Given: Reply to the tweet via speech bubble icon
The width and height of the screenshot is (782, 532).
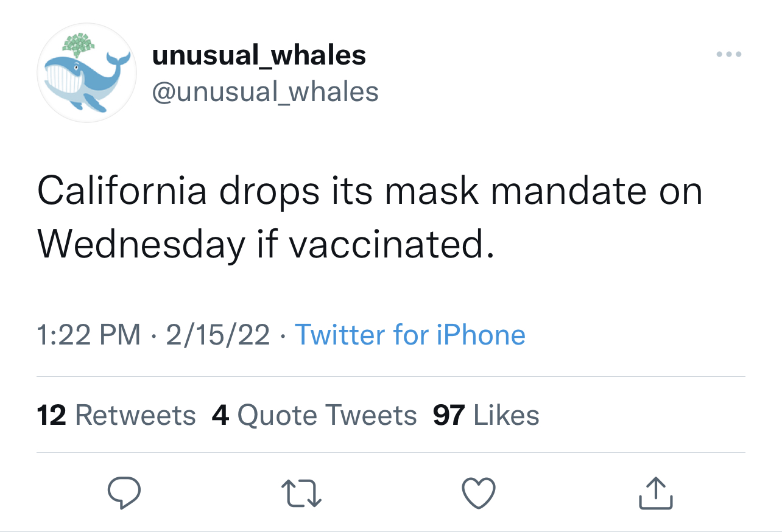Looking at the screenshot, I should pyautogui.click(x=124, y=492).
